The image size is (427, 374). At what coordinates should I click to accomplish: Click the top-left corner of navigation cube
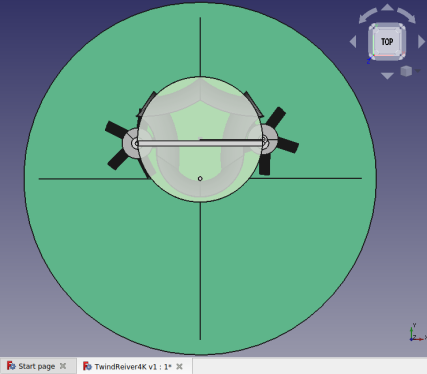tap(373, 27)
